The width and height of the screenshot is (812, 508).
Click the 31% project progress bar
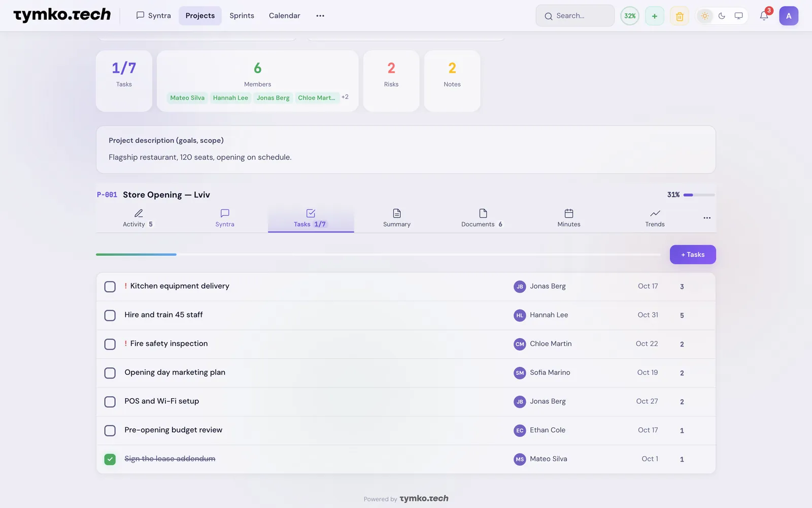(699, 195)
